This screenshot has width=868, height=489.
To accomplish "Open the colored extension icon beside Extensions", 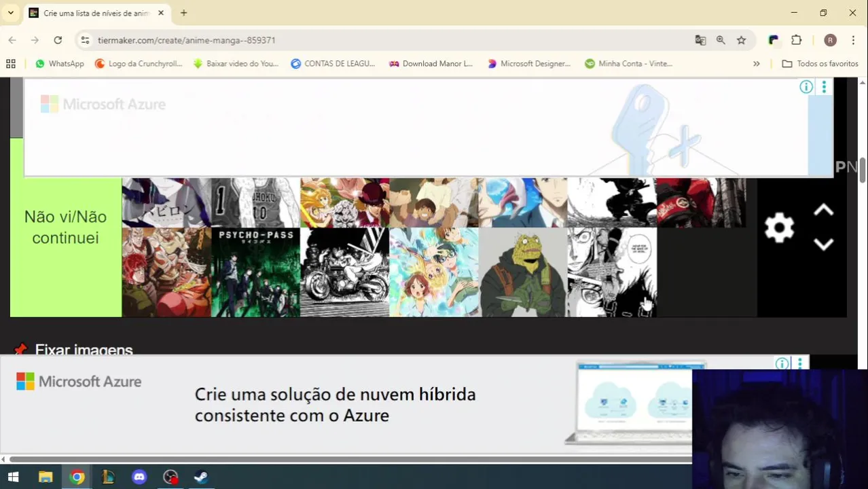I will (x=774, y=40).
